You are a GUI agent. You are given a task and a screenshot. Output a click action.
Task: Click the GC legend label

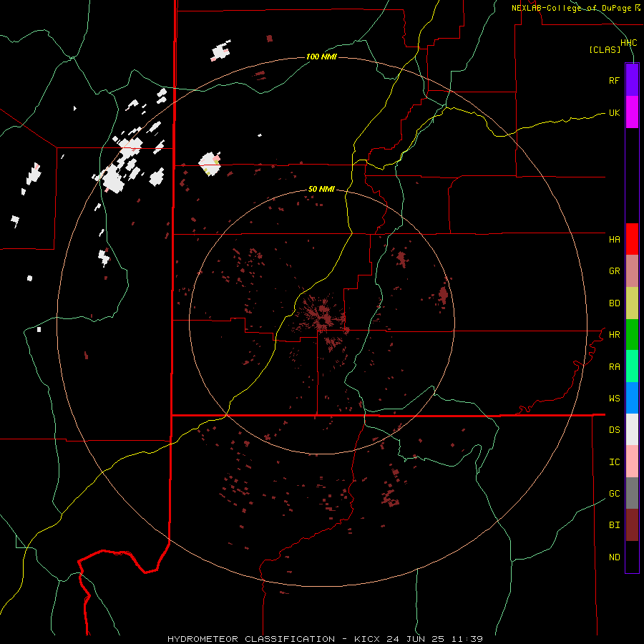614,494
